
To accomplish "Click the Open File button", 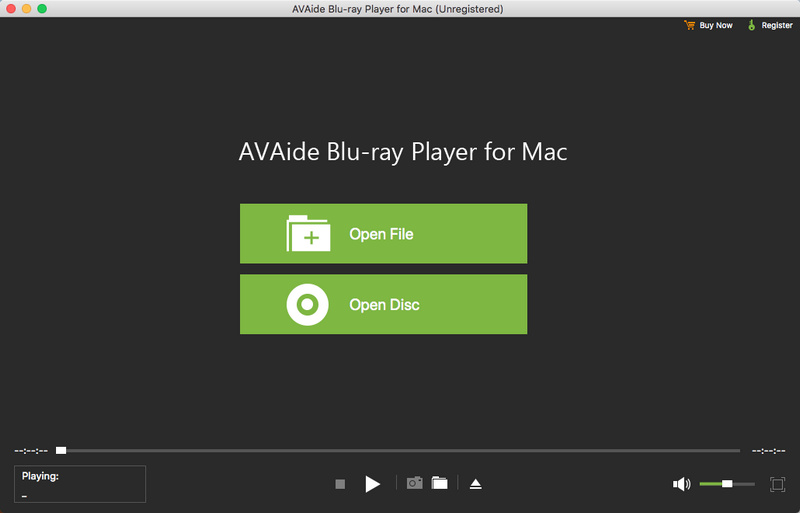I will 383,233.
